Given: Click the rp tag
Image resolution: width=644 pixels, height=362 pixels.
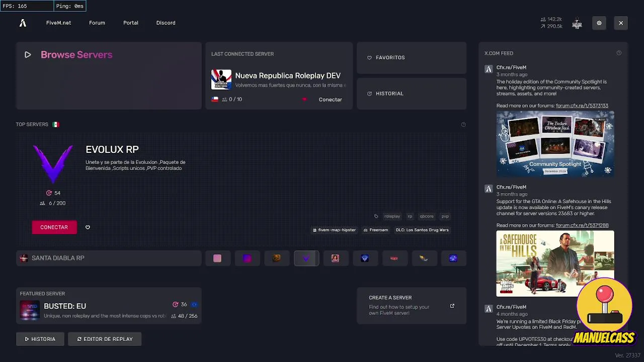Looking at the screenshot, I should pos(410,217).
